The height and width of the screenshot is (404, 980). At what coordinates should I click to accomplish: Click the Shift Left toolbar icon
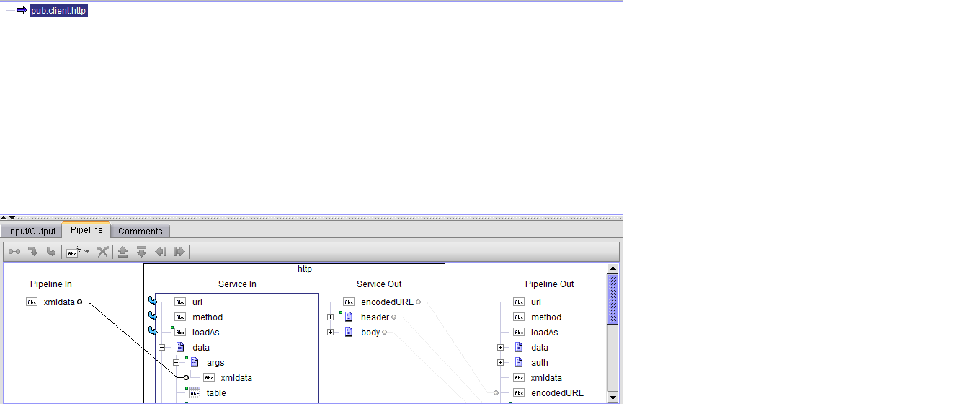pyautogui.click(x=160, y=252)
